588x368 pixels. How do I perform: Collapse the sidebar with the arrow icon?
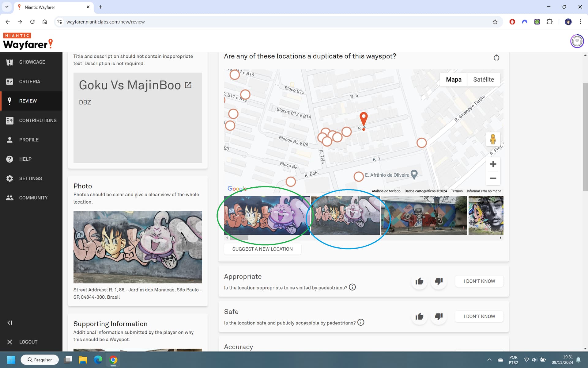click(10, 323)
